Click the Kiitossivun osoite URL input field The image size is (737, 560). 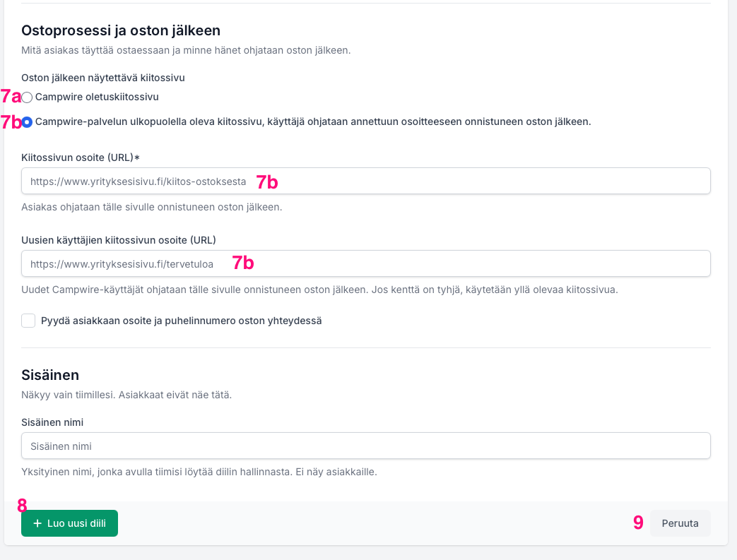[366, 181]
